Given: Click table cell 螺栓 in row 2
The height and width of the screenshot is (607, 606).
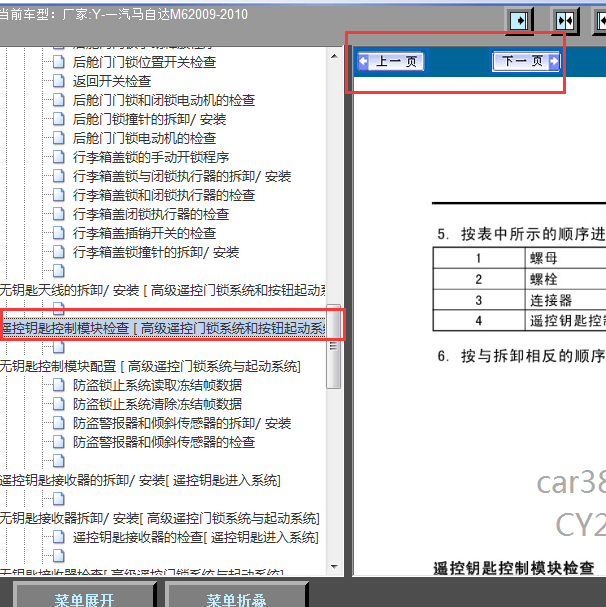Looking at the screenshot, I should pyautogui.click(x=544, y=279).
